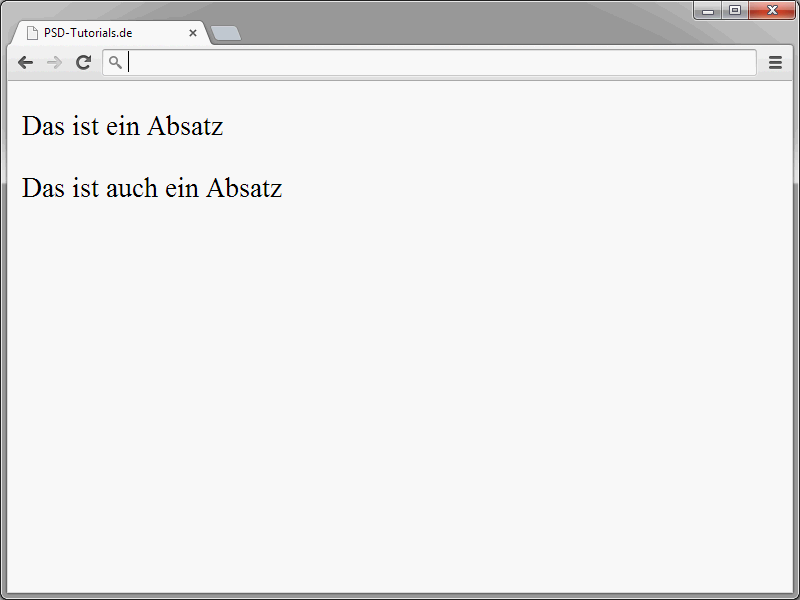Click the grayed-out forward arrow button
The height and width of the screenshot is (600, 800).
[54, 63]
